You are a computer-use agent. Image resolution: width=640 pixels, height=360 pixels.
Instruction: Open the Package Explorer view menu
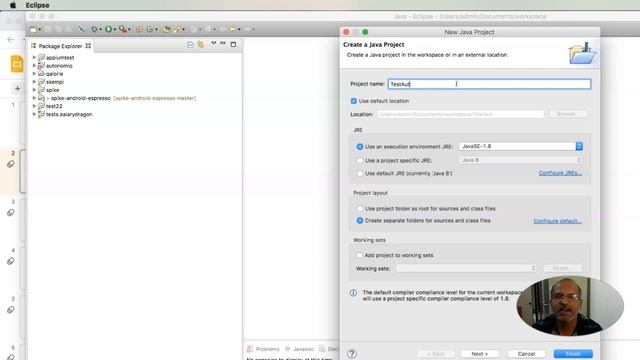coord(213,43)
